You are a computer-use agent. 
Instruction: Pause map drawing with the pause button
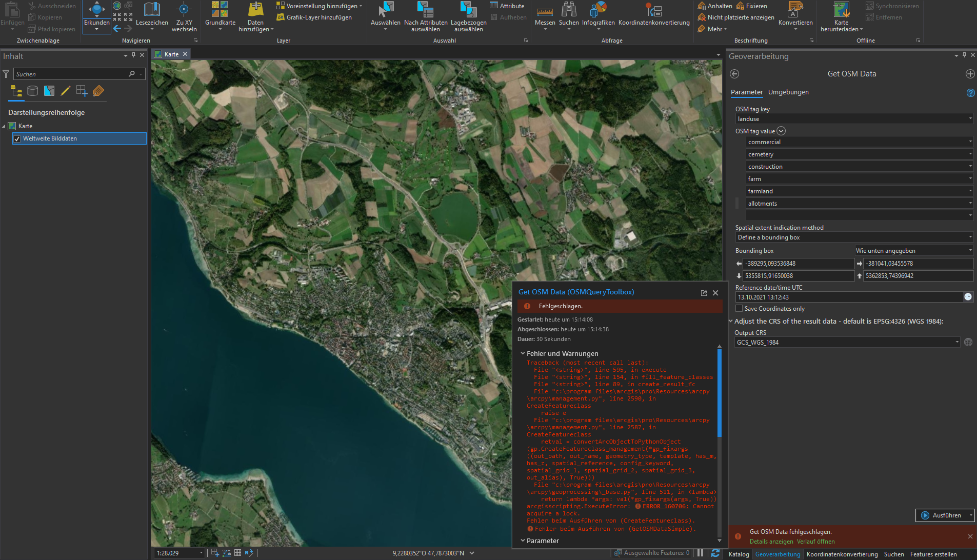pyautogui.click(x=700, y=553)
